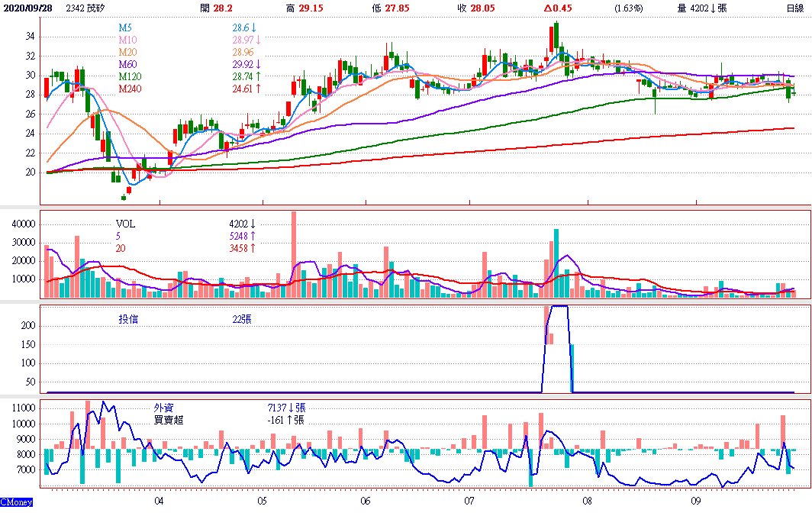
Task: Click the date 2020/09/28 in the header
Action: (x=27, y=8)
